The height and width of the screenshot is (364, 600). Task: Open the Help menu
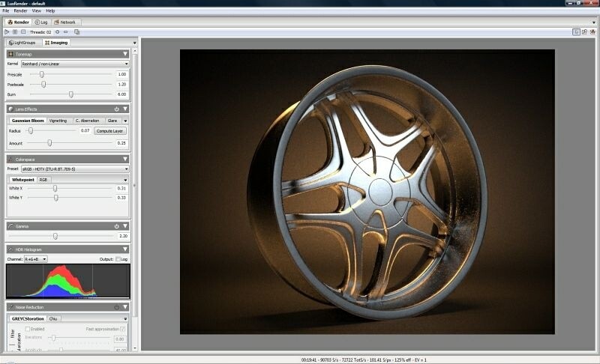point(50,10)
